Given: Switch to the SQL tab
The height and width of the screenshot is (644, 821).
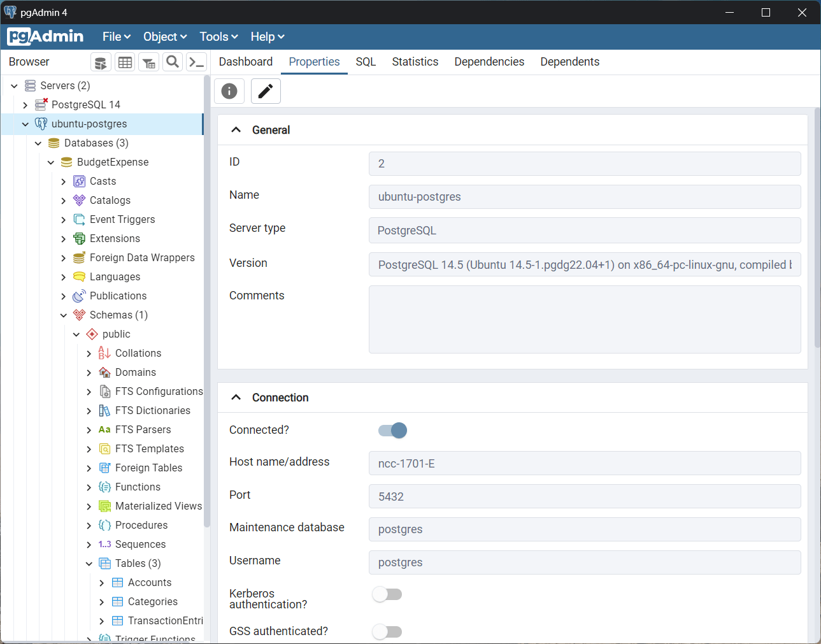Looking at the screenshot, I should [366, 61].
